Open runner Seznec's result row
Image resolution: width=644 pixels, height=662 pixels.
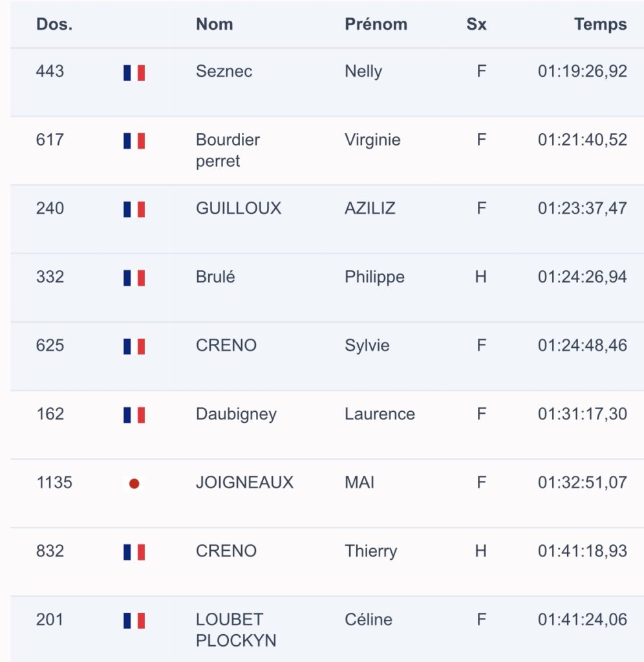tap(327, 82)
